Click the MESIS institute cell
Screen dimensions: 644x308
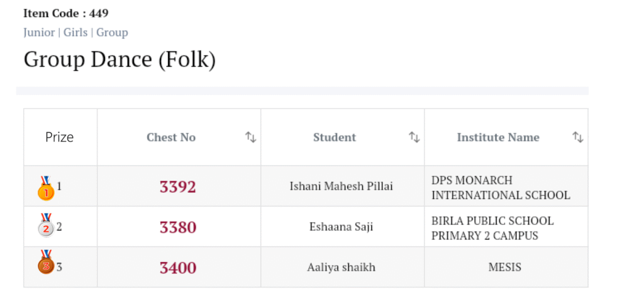505,267
